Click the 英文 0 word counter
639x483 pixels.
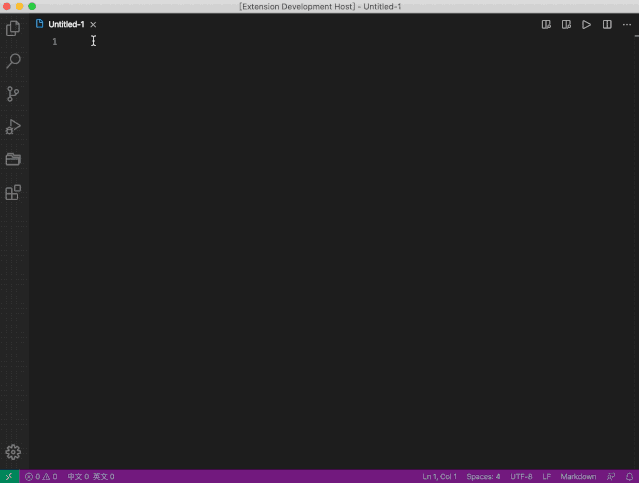104,476
